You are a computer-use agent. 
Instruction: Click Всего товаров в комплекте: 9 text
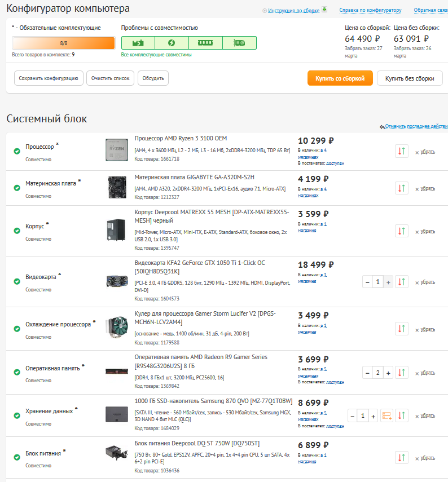point(43,55)
